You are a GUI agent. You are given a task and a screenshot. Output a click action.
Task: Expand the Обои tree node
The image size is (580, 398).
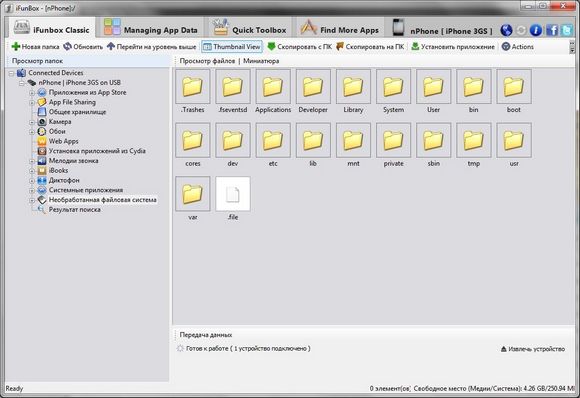coord(32,132)
